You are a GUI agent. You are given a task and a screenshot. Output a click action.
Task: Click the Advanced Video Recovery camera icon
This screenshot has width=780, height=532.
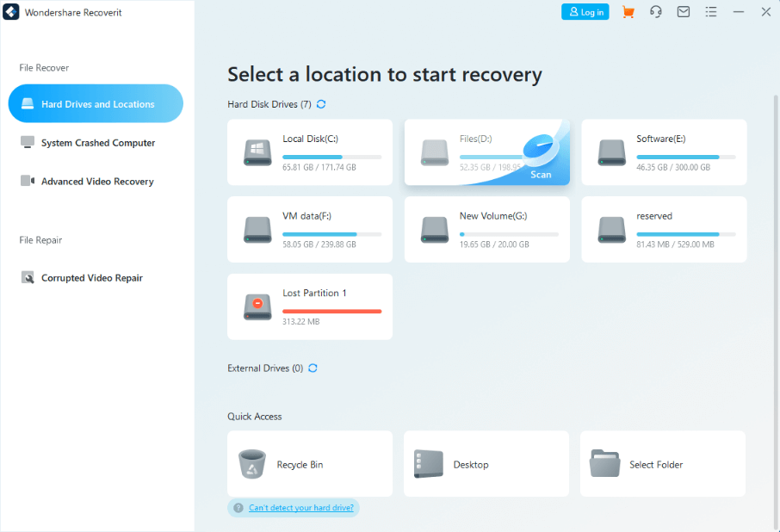28,181
